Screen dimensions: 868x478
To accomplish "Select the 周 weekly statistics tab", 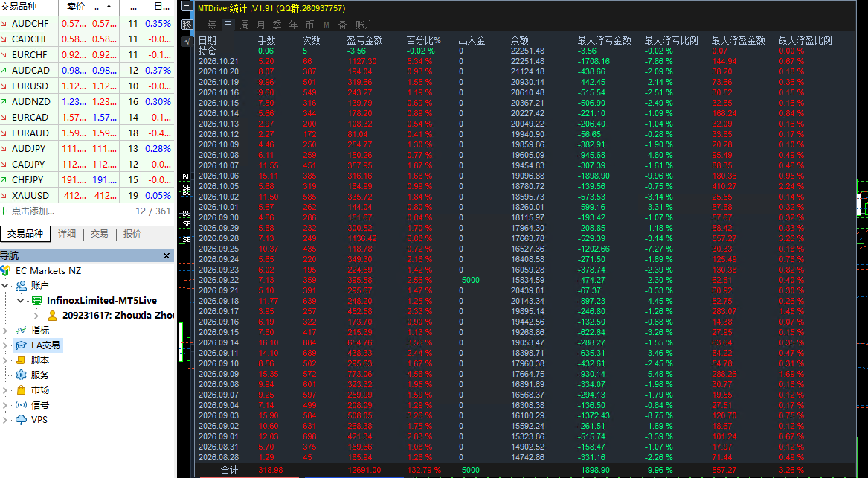I will click(x=245, y=25).
